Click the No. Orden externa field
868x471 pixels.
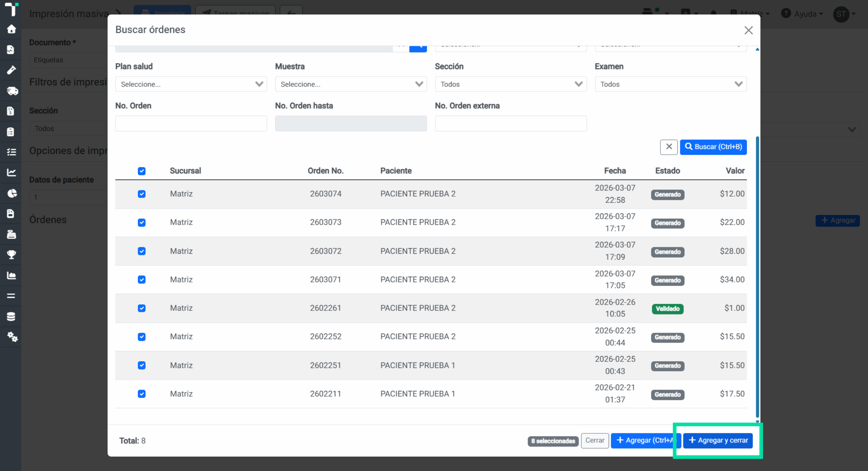pos(511,124)
